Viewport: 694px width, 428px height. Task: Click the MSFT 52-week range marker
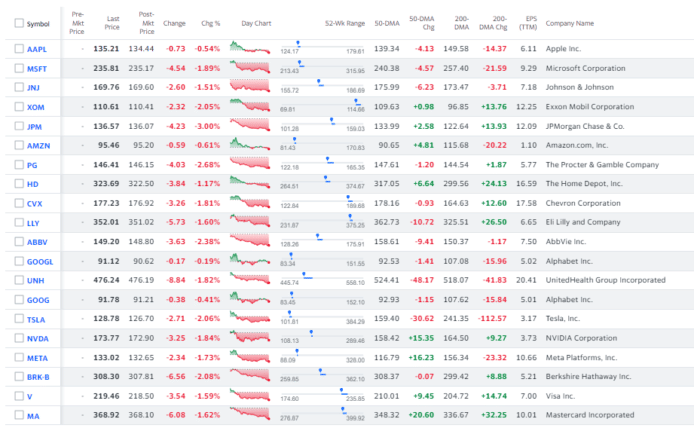[300, 64]
